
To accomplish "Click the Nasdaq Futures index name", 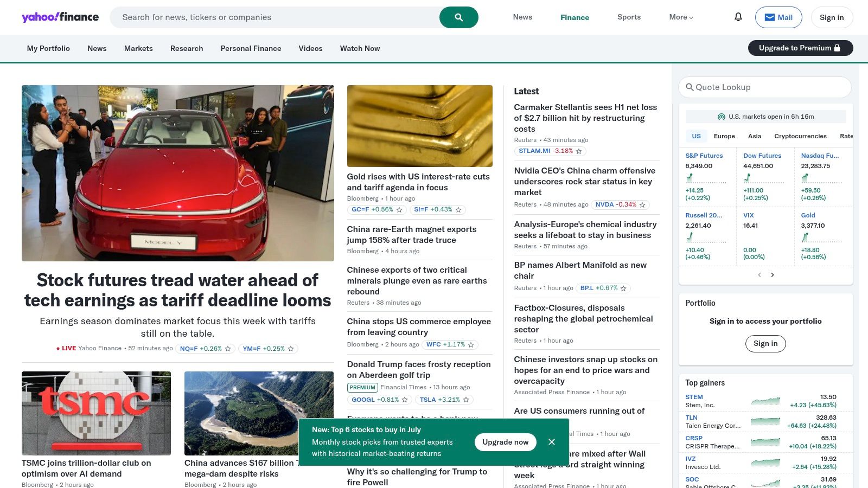I will (x=820, y=156).
